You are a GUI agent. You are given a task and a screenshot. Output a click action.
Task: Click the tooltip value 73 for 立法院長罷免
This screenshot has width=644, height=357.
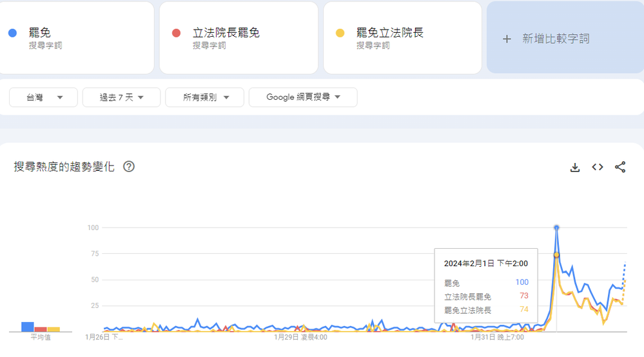pos(523,296)
